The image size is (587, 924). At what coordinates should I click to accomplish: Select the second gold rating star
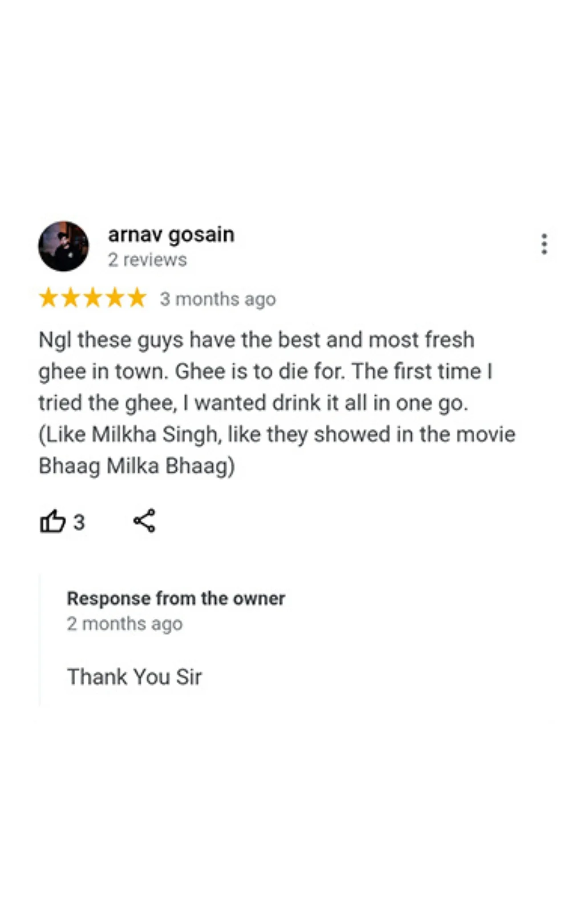point(70,297)
